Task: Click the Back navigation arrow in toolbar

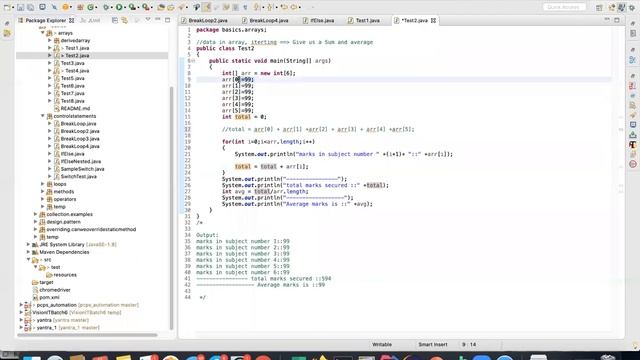Action: tap(284, 7)
